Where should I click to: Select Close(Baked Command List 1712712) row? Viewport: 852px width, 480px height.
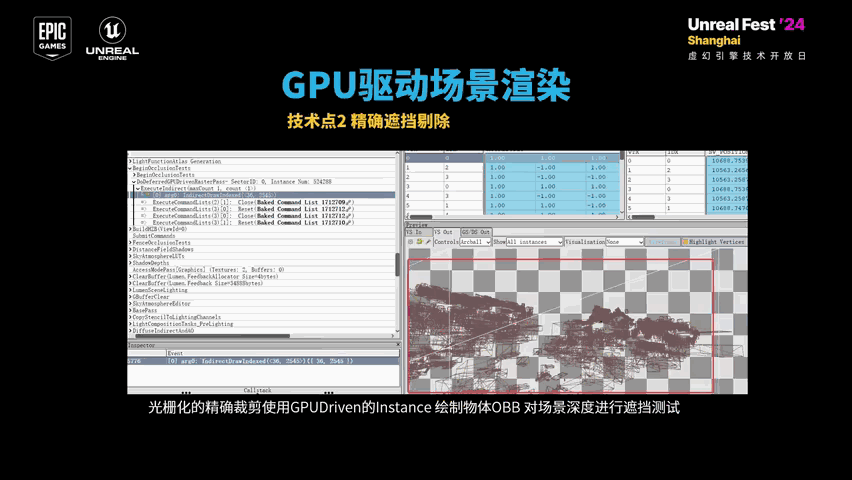click(x=253, y=216)
